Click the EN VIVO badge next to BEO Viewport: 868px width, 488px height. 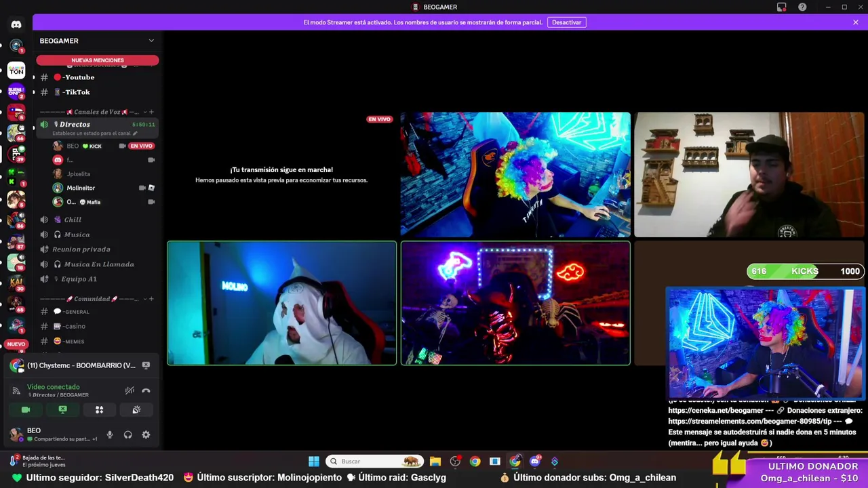pos(141,146)
